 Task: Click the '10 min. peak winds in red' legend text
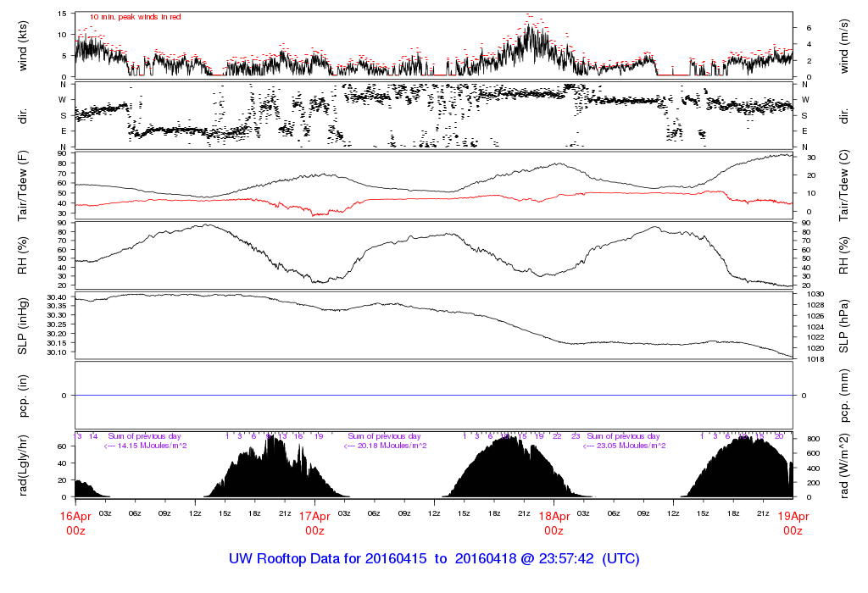136,17
